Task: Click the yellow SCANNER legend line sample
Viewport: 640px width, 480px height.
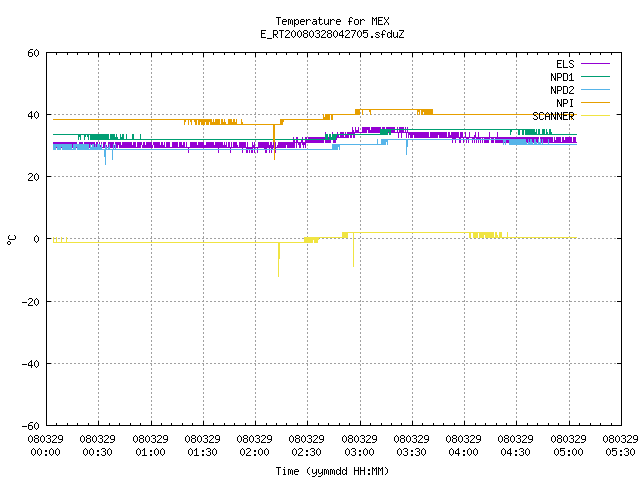Action: tap(596, 116)
